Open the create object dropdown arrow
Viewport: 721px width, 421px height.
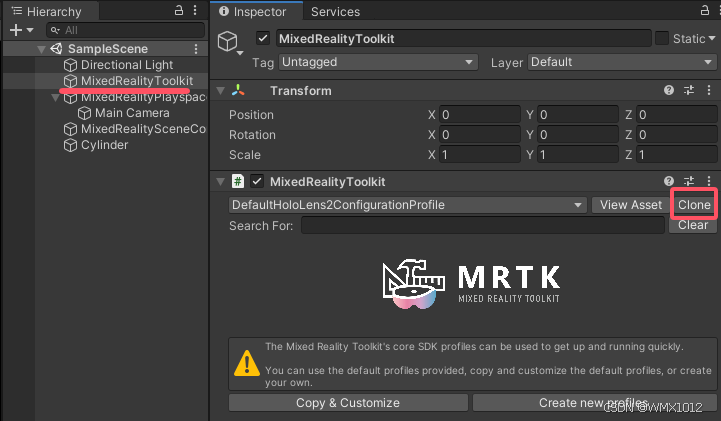30,30
